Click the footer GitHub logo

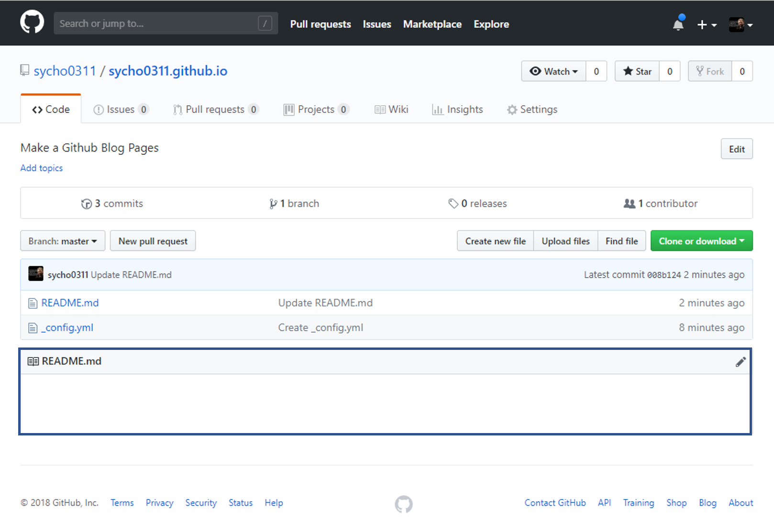[404, 504]
